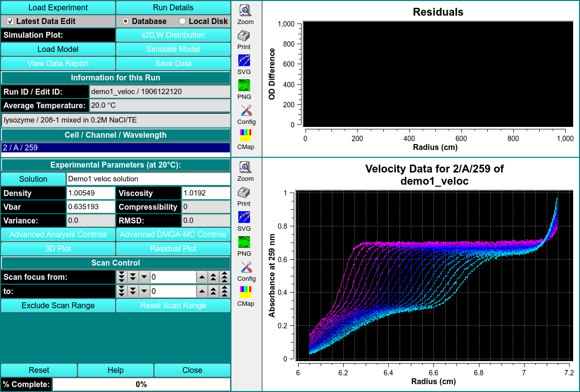This screenshot has height=392, width=580.
Task: Open Run Details
Action: [x=173, y=7]
